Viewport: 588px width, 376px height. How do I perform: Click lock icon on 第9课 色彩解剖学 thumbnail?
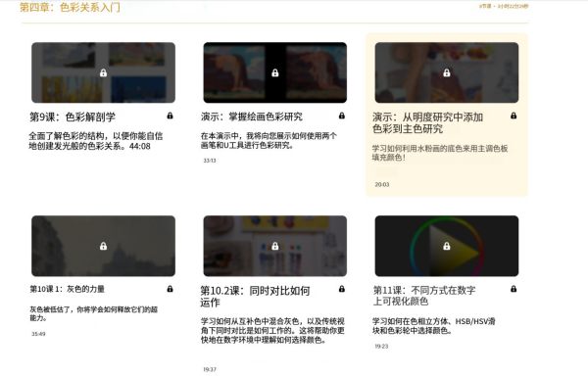(103, 73)
